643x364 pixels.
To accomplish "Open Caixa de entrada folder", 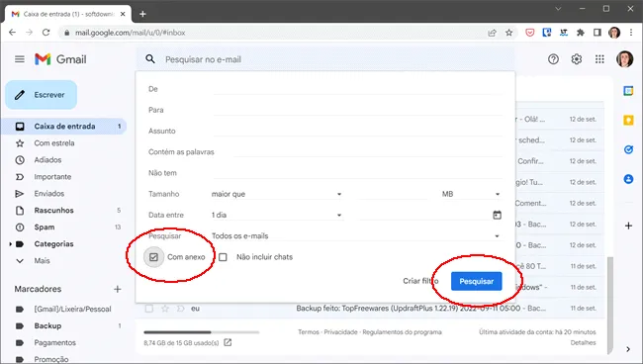I will click(x=64, y=127).
